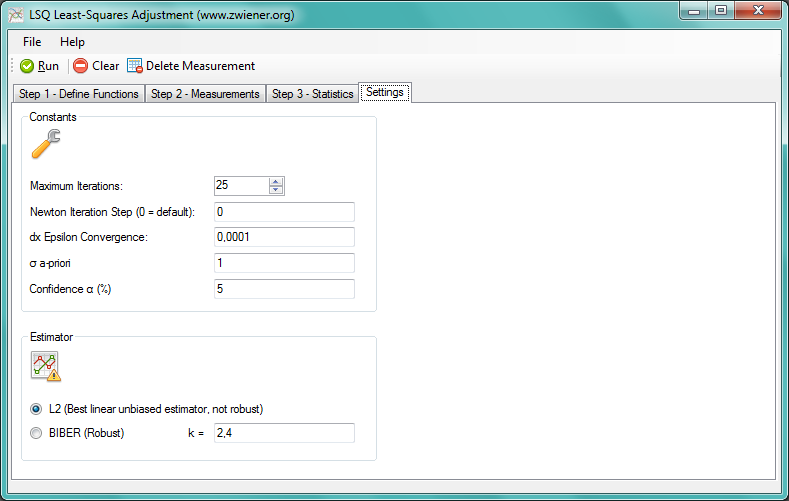Select the BIBER robust estimator option
Screen dimensions: 789x501
click(37, 433)
